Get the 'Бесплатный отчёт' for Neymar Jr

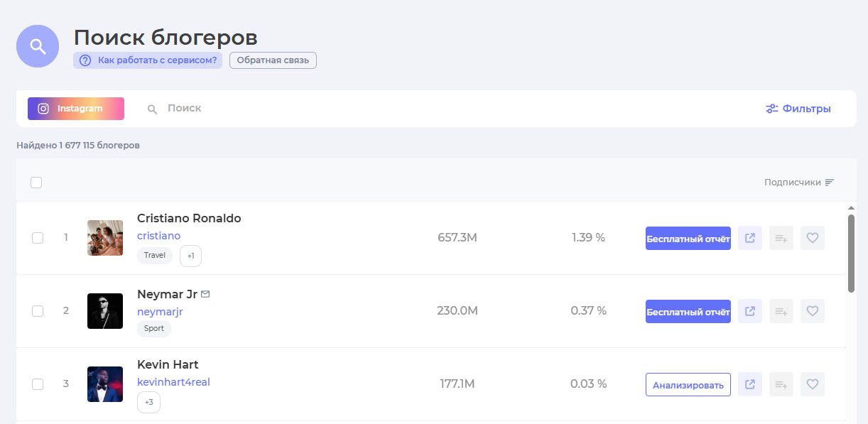[688, 312]
